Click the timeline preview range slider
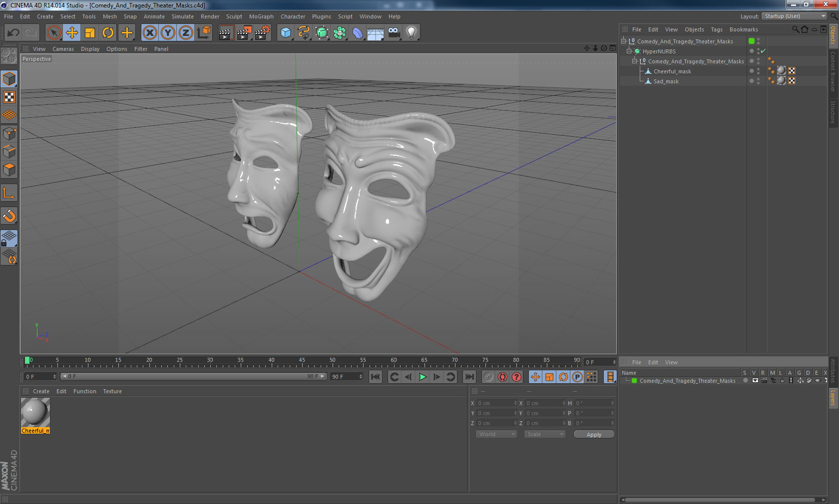This screenshot has width=839, height=504. tap(194, 376)
